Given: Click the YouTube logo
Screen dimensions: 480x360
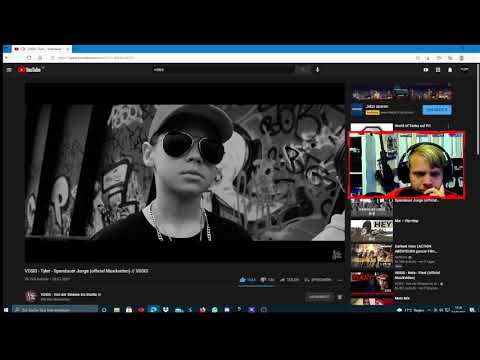Looking at the screenshot, I should coord(29,70).
